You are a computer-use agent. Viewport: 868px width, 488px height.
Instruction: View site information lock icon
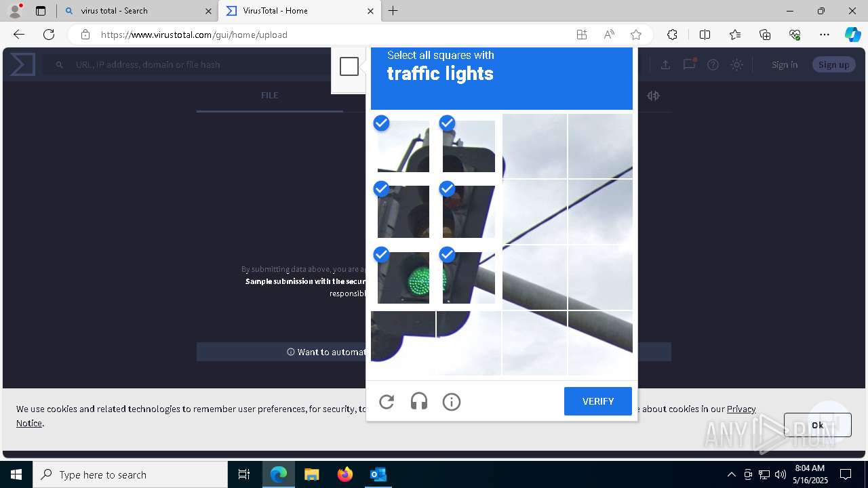[85, 35]
